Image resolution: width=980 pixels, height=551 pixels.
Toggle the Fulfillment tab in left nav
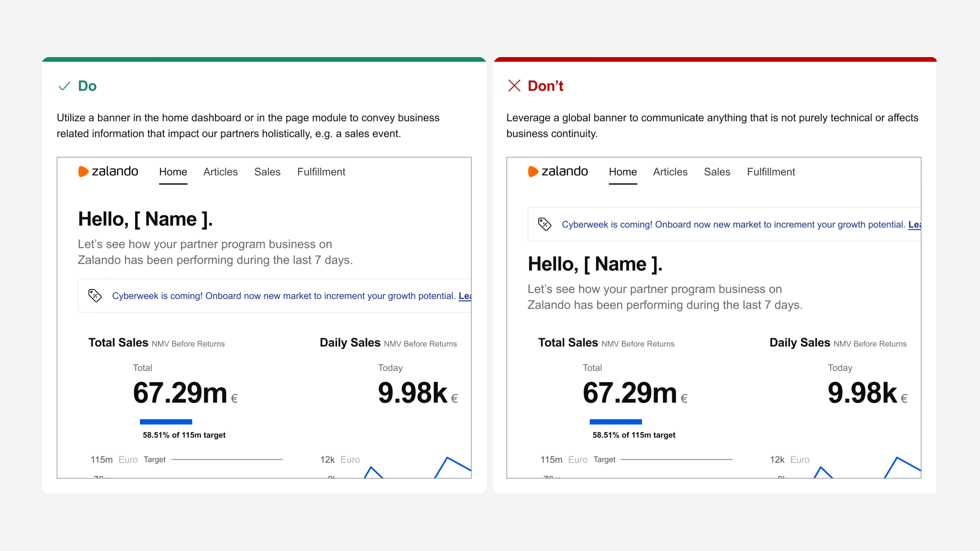click(321, 171)
